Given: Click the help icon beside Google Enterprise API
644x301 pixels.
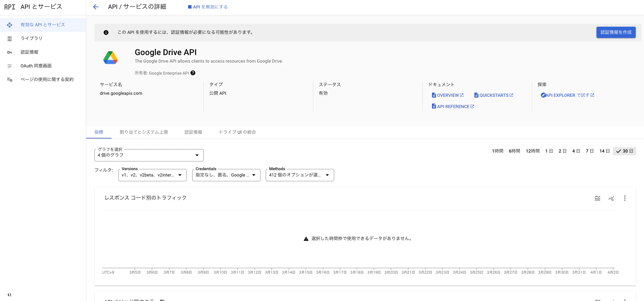Looking at the screenshot, I should 193,73.
